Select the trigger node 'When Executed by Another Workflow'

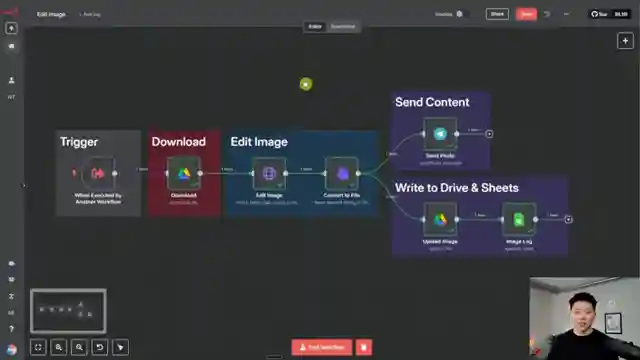click(98, 173)
